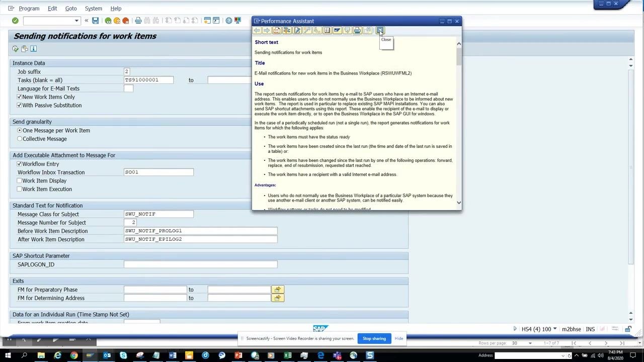Click multiple selection button for FM Preparatory Phase
The height and width of the screenshot is (362, 644).
[x=278, y=290]
